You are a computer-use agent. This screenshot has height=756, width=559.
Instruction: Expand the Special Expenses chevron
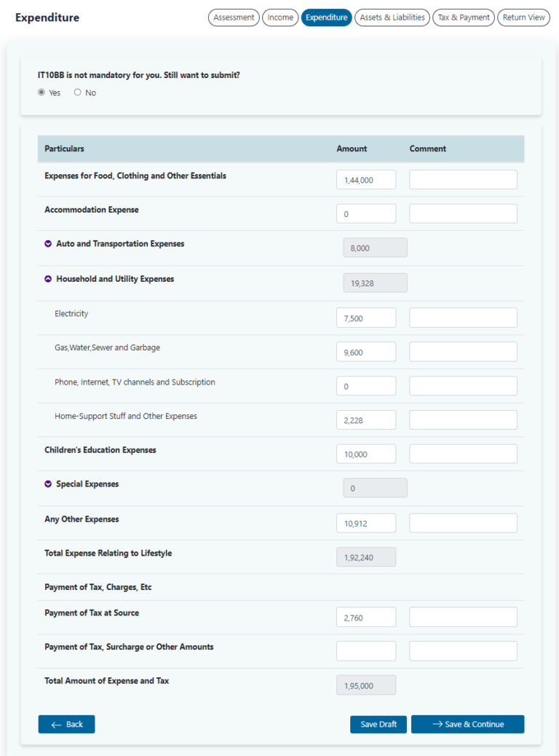click(x=48, y=484)
